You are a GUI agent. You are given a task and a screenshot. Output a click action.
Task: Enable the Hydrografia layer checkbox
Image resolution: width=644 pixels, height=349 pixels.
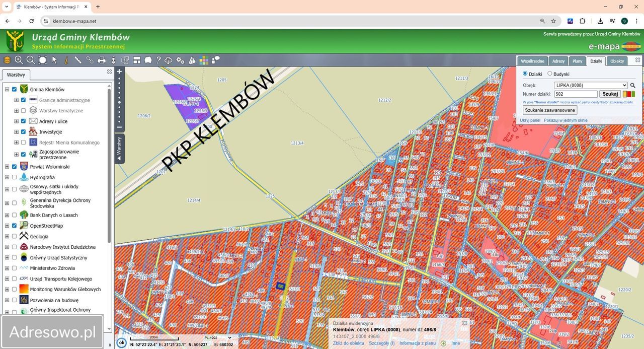point(14,177)
